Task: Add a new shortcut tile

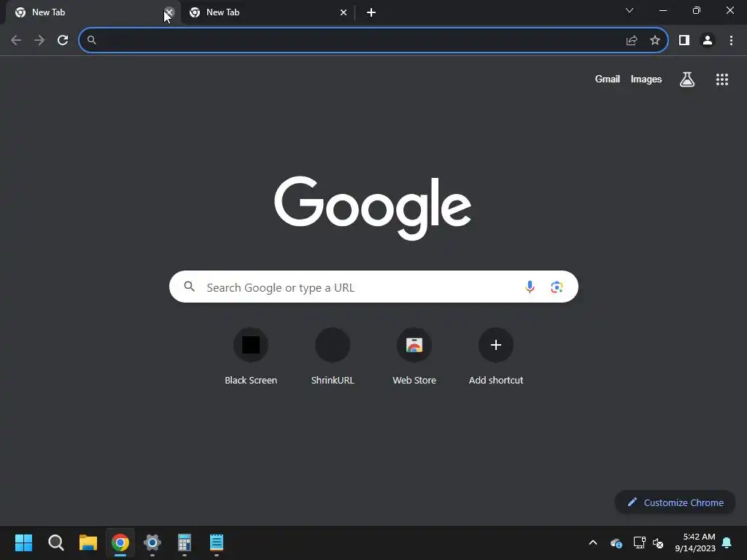Action: (x=496, y=356)
